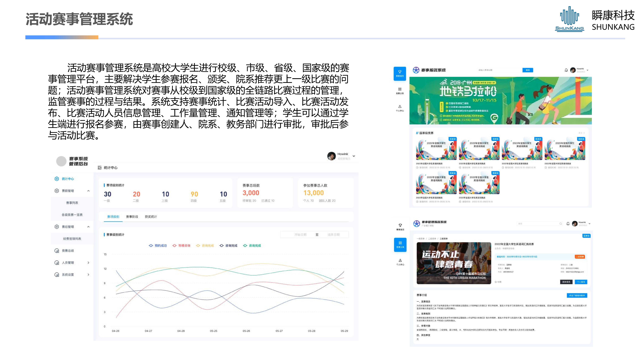Click the 赛事管理报名系统 round logo

(x=417, y=224)
